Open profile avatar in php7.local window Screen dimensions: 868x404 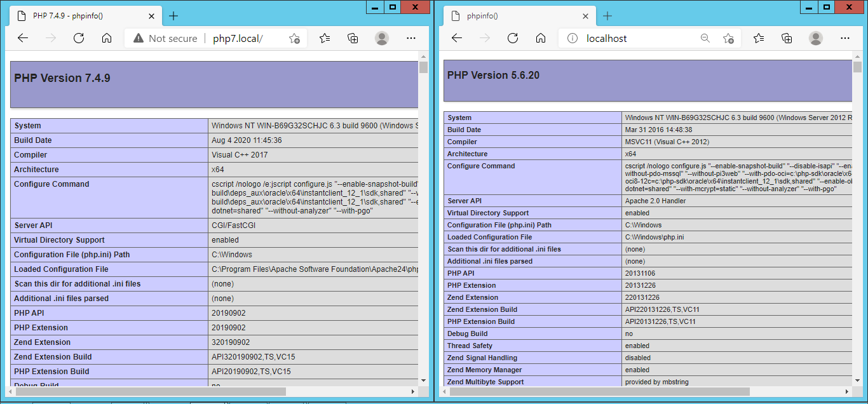coord(382,38)
